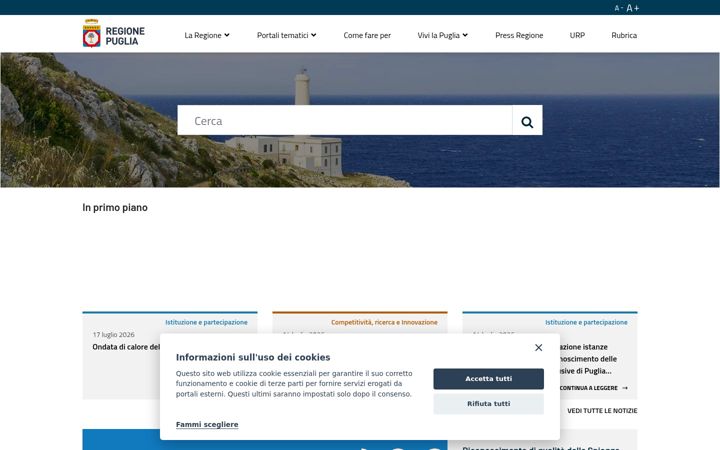720x450 pixels.
Task: Open the Rubrica menu item
Action: click(624, 35)
